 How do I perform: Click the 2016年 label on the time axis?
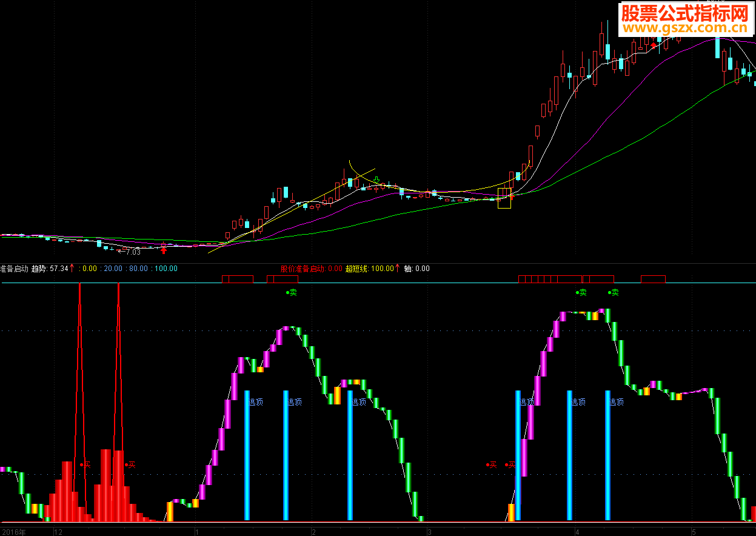13,532
